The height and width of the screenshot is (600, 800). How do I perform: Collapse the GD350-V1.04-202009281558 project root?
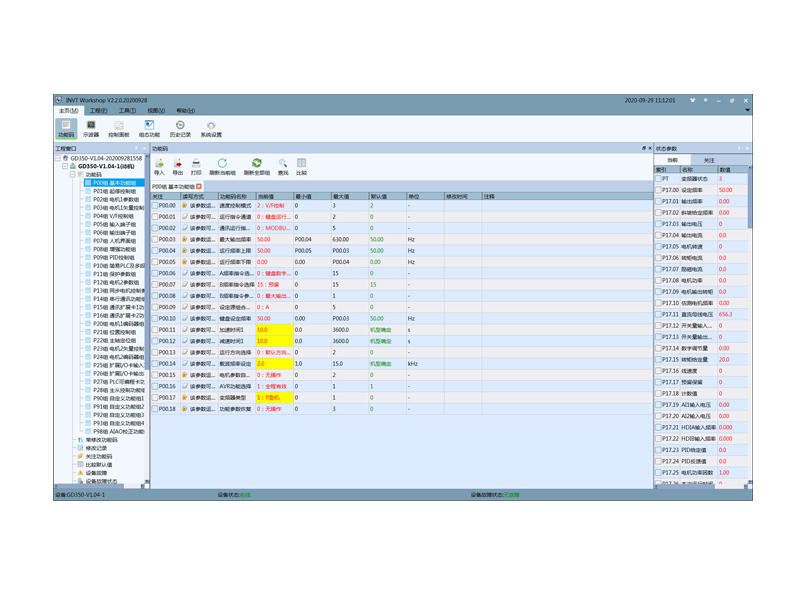click(58, 158)
